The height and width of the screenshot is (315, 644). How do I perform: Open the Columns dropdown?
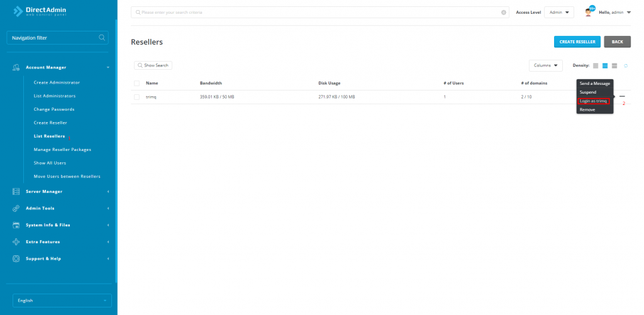[546, 65]
